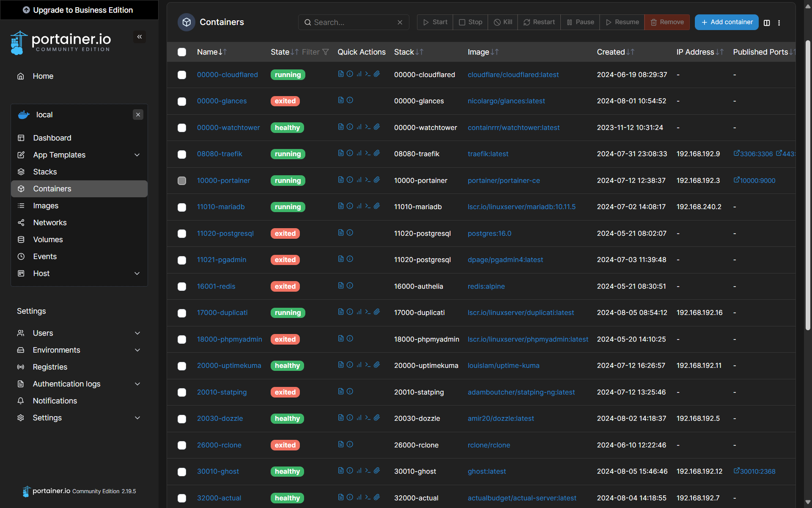
Task: Go to the Home page
Action: (79, 76)
